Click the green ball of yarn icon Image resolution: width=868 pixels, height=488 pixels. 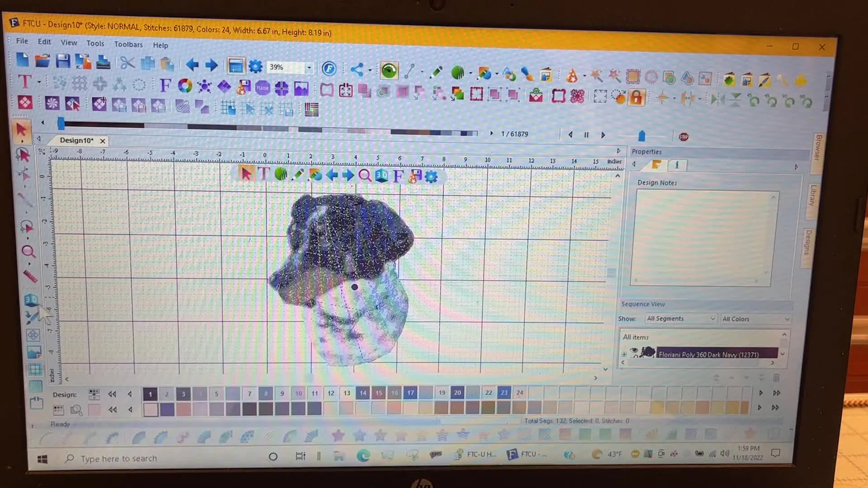click(x=457, y=73)
